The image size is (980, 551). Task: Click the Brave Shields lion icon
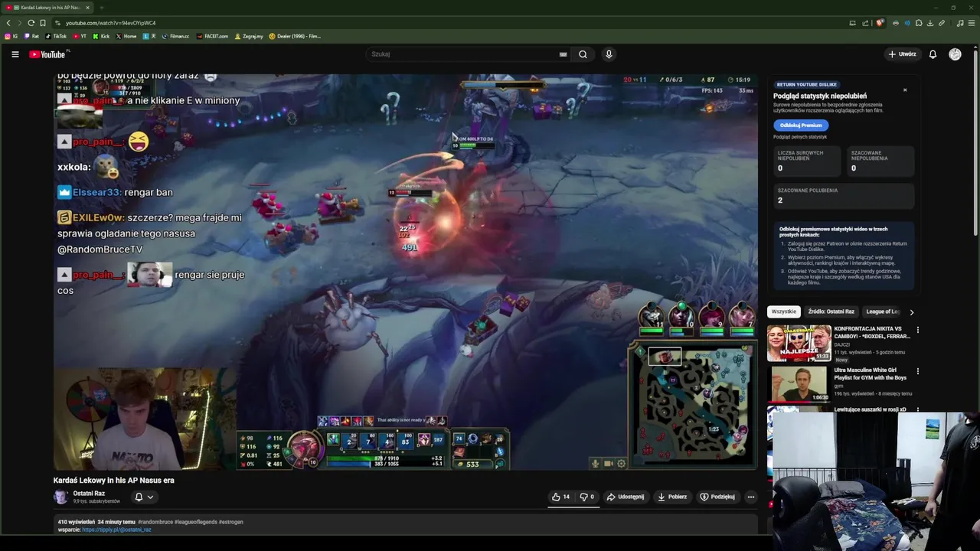[x=880, y=23]
